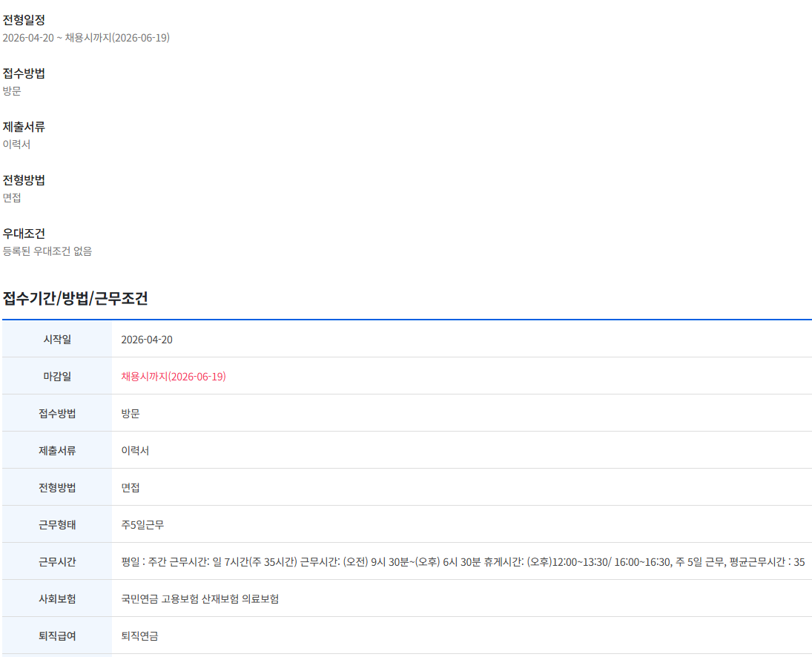Select the 근무형태 row label
The height and width of the screenshot is (657, 812).
pyautogui.click(x=57, y=525)
